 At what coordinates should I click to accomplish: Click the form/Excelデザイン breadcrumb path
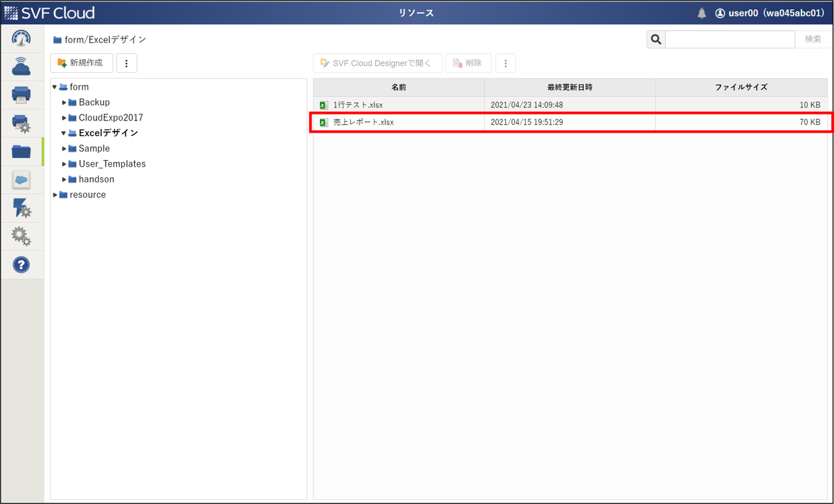tap(106, 40)
